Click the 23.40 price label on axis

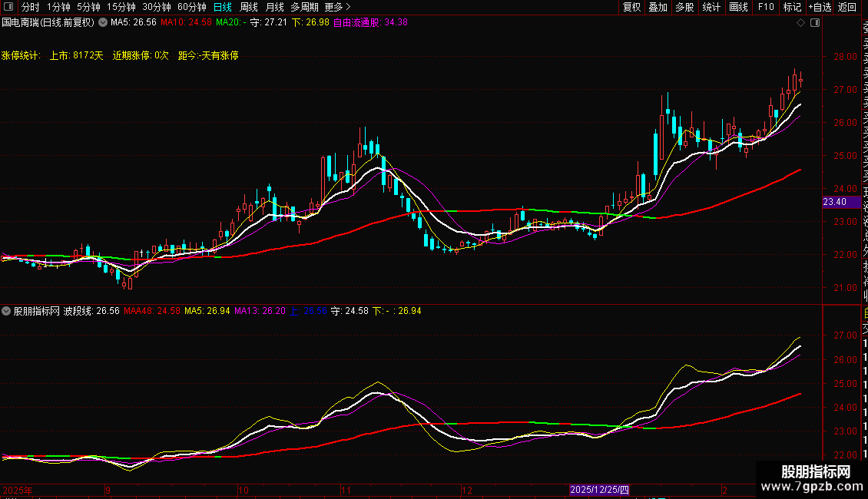coord(834,202)
